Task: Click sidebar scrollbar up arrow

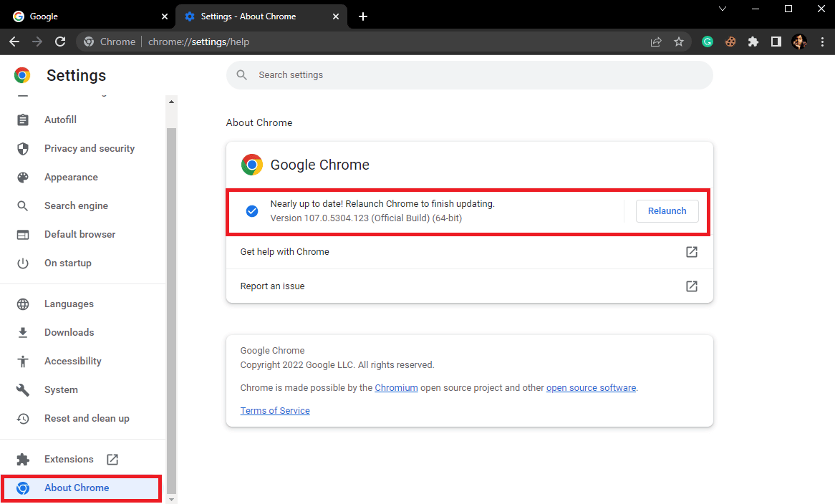Action: click(171, 102)
